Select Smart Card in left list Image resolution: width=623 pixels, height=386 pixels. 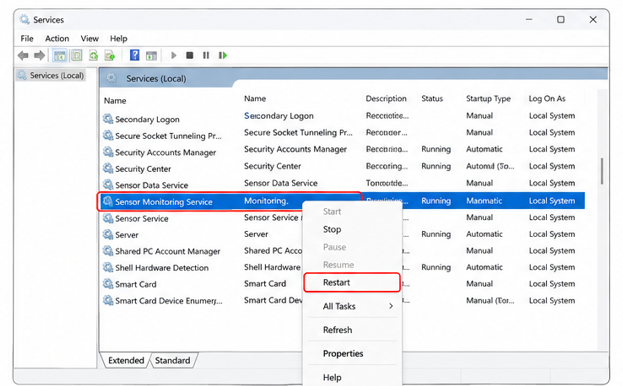click(136, 284)
